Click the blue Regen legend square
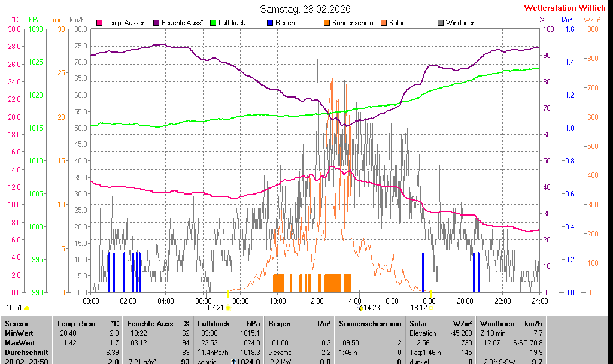The height and width of the screenshot is (364, 613). click(x=271, y=23)
